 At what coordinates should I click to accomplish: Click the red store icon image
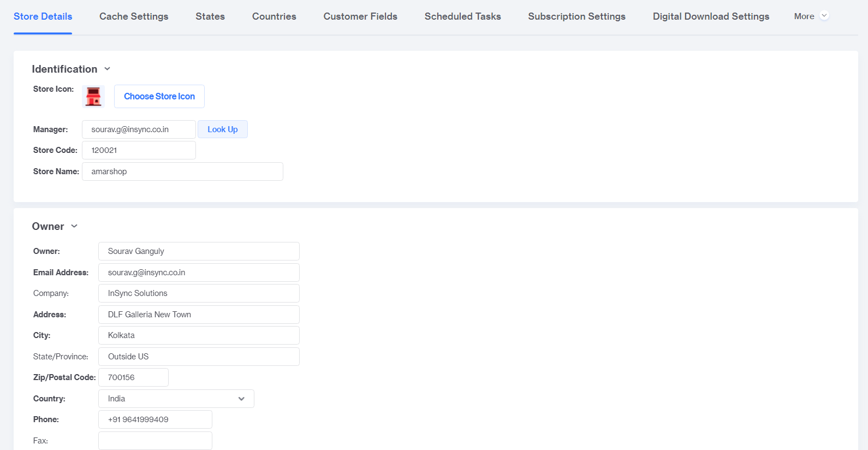point(93,97)
